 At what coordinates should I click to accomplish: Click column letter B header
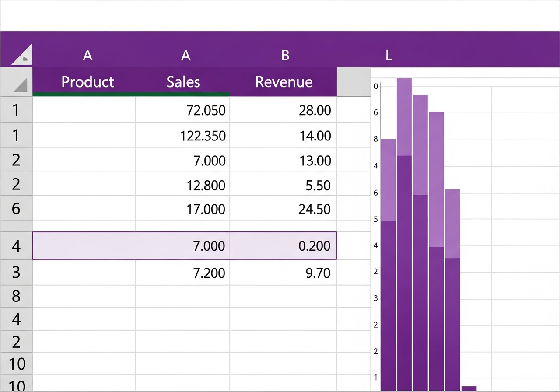click(285, 55)
